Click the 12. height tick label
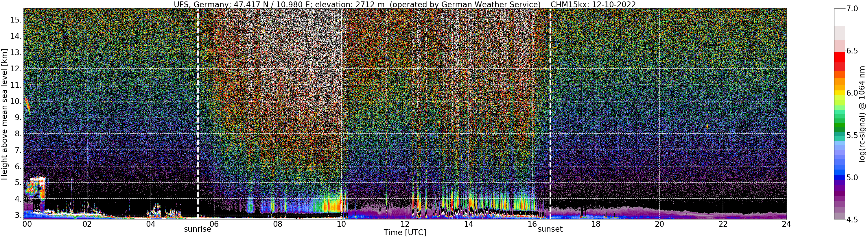Viewport: 868px width, 238px height. pos(16,69)
